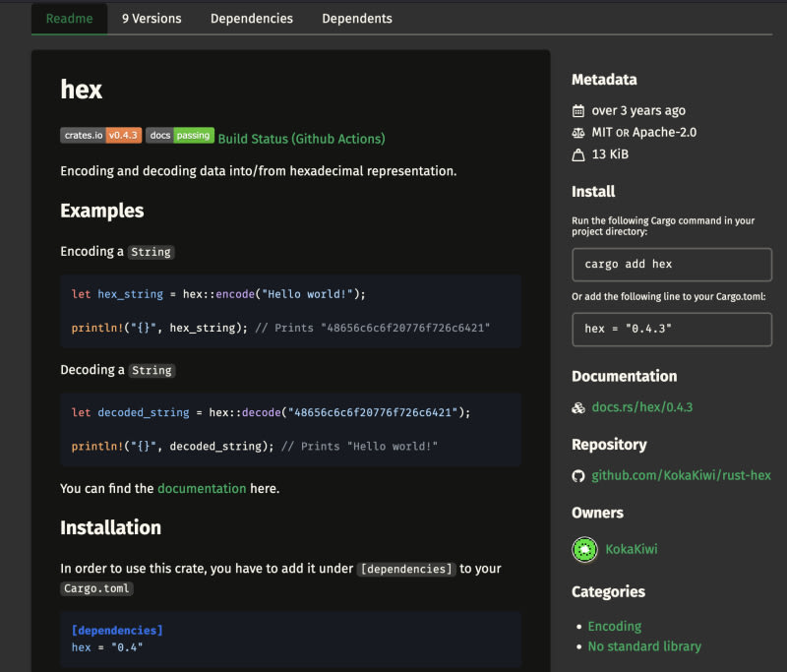Switch to the Readme tab
Screen dimensions: 787x672
[x=69, y=19]
